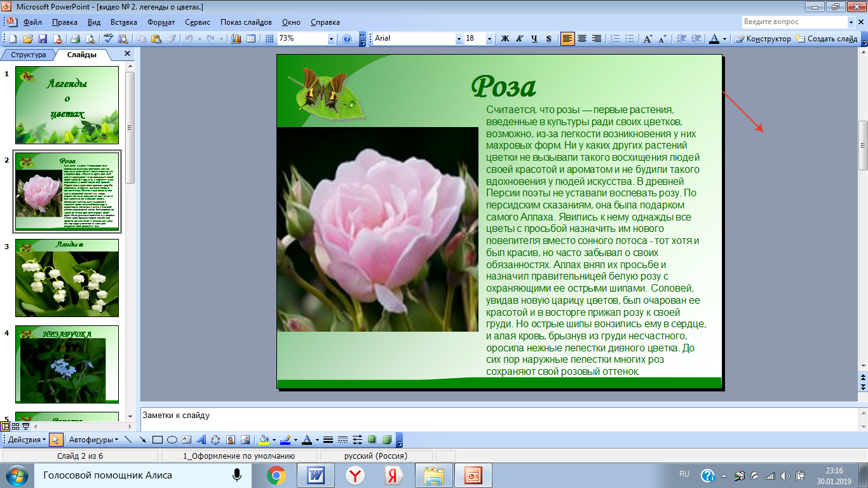The width and height of the screenshot is (868, 488).
Task: Apply the yellow fill color bucket
Action: click(x=264, y=440)
